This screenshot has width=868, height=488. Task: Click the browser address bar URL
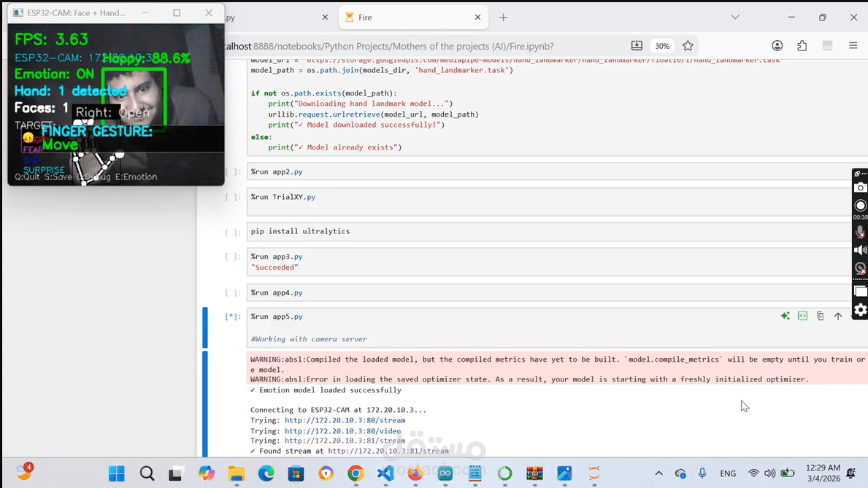(x=389, y=47)
